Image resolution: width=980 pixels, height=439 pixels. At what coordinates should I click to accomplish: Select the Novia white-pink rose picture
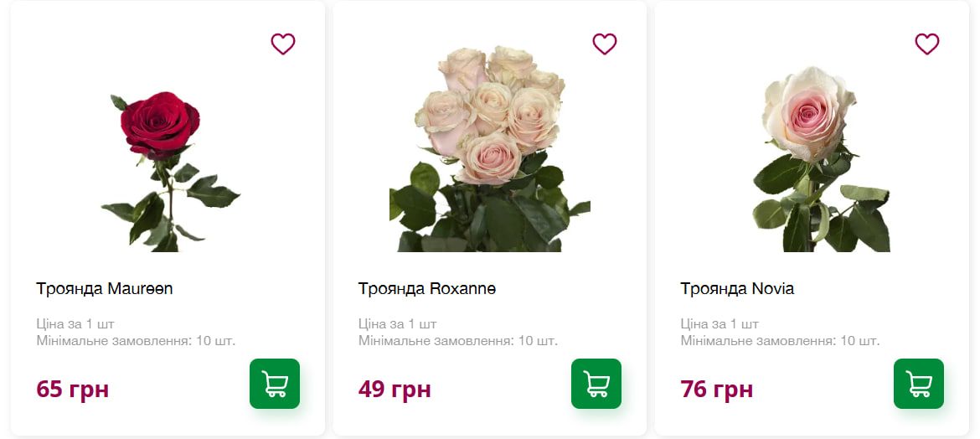click(812, 158)
